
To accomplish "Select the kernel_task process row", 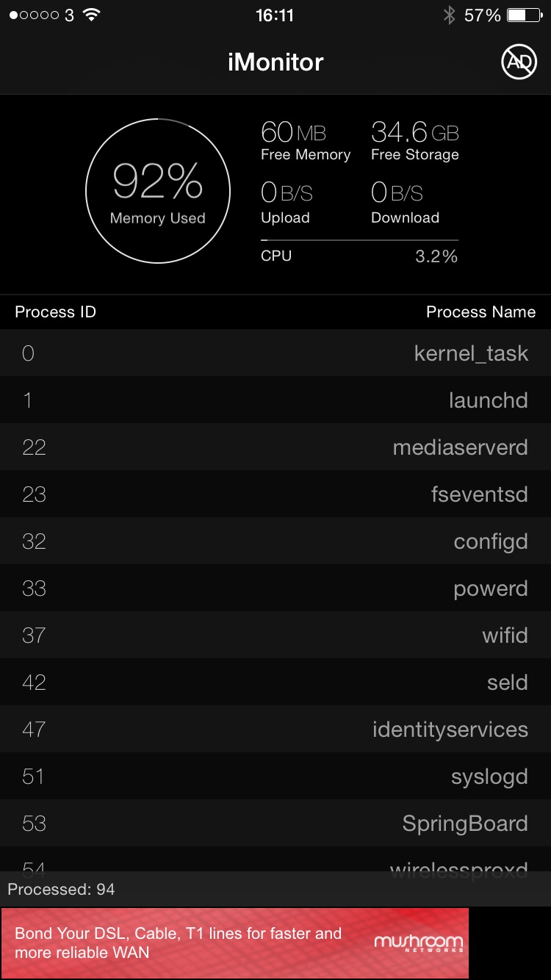I will pyautogui.click(x=275, y=353).
